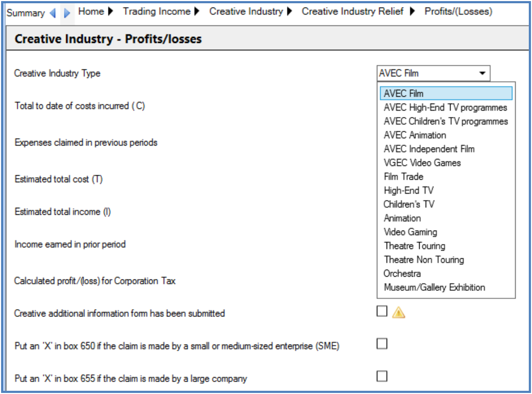Choose AVEC High-End TV programmes option
Viewport: 532px width, 394px height.
445,107
